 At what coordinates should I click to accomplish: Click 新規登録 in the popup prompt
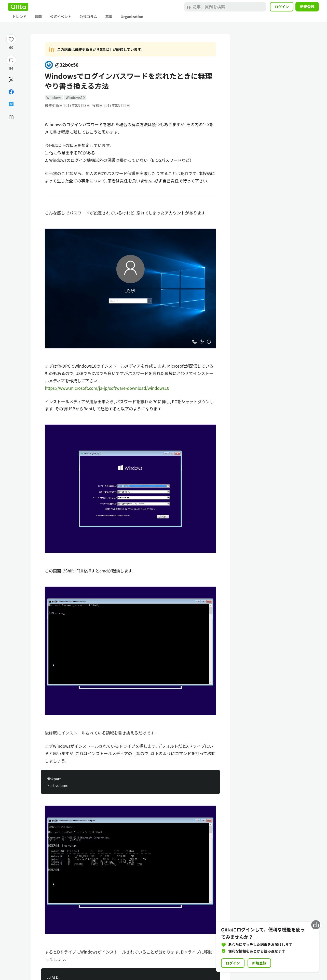tap(259, 963)
